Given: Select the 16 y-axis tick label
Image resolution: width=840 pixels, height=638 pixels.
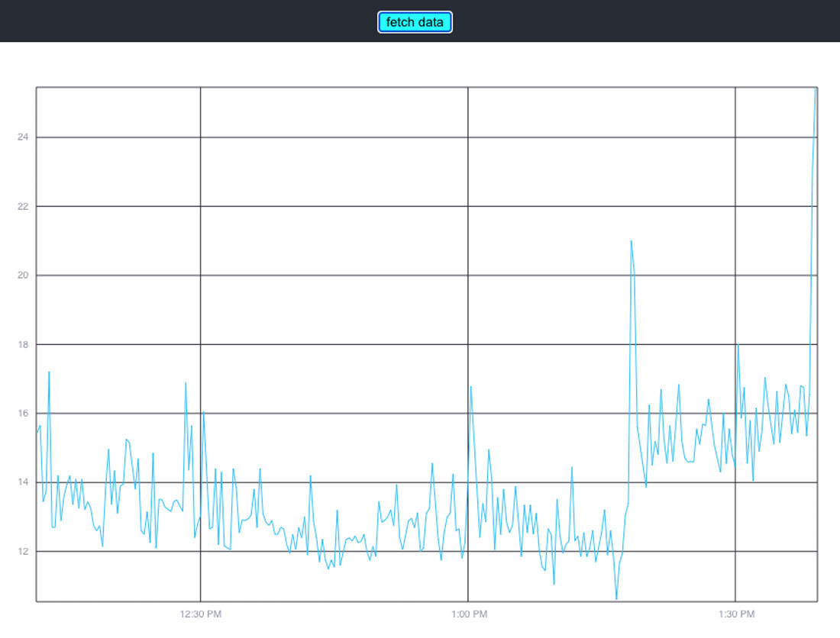Looking at the screenshot, I should [22, 414].
